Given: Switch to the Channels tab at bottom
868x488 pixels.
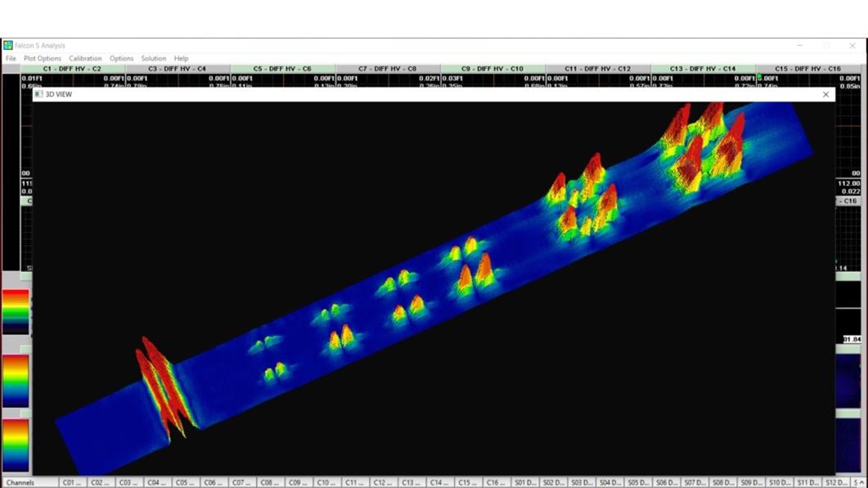Looking at the screenshot, I should pos(20,483).
